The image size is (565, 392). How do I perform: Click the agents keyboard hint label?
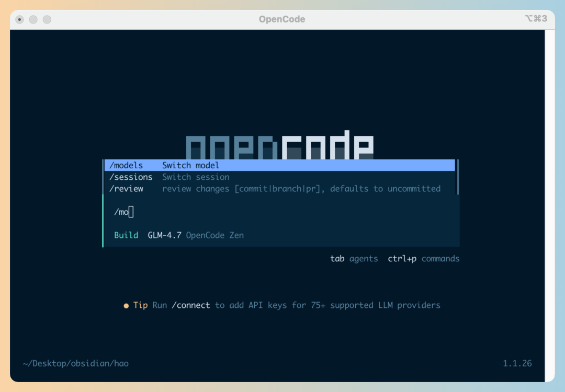364,259
